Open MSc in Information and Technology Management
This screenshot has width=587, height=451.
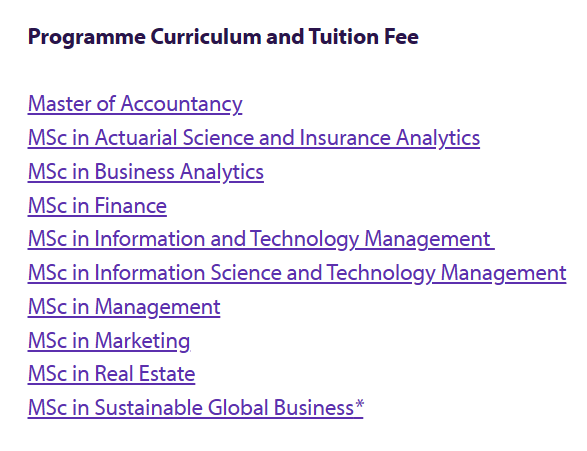point(261,239)
